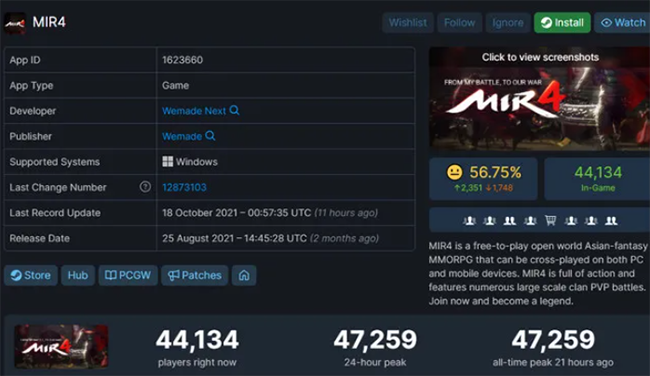650x376 pixels.
Task: Toggle Ignore for MIR4
Action: point(508,23)
